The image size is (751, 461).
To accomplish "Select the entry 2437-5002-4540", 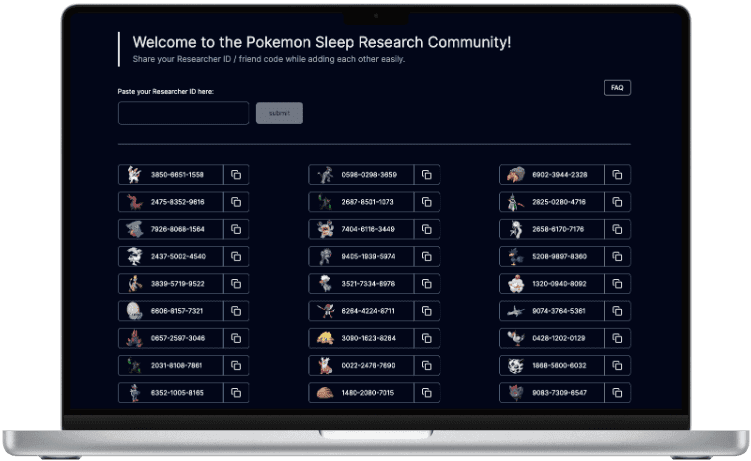I will click(177, 257).
